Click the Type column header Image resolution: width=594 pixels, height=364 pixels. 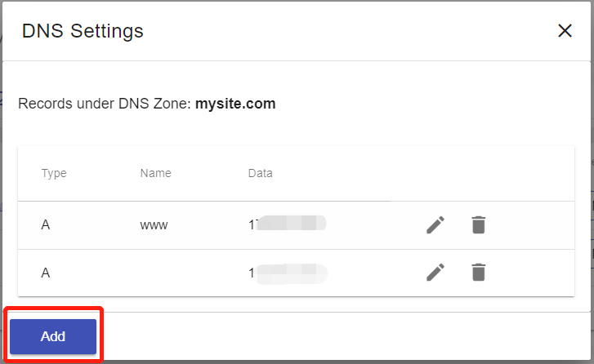pyautogui.click(x=54, y=173)
